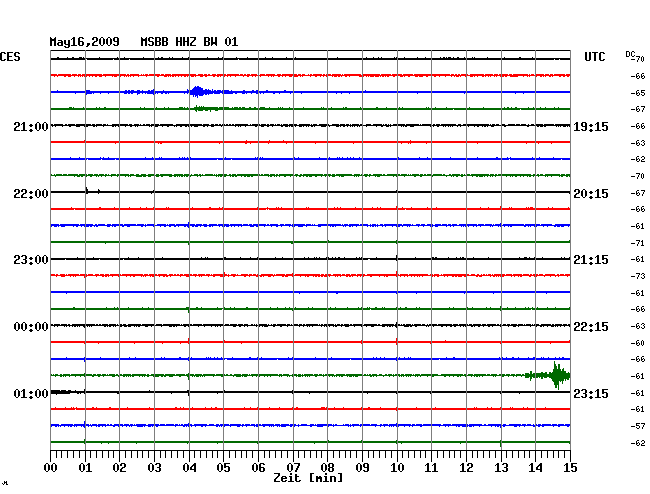This screenshot has height=494, width=650.
Task: Click the UTC column header
Action: point(595,58)
